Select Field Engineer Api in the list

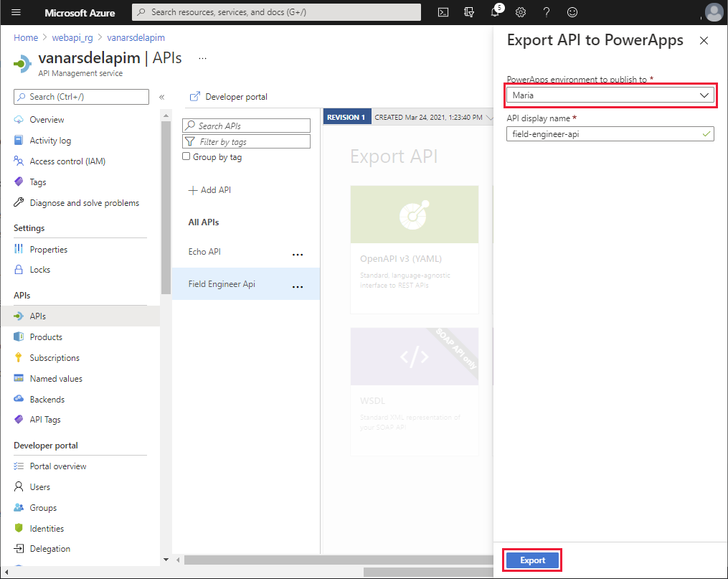tap(246, 283)
